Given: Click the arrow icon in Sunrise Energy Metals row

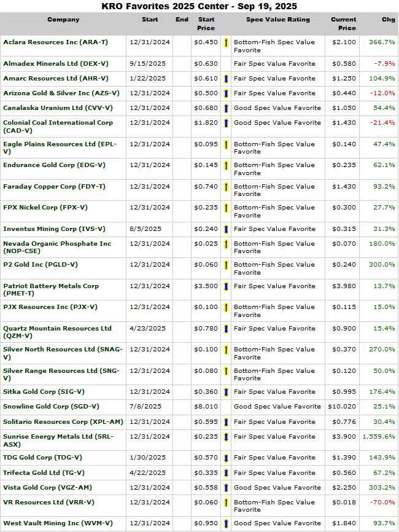Looking at the screenshot, I should click(226, 437).
